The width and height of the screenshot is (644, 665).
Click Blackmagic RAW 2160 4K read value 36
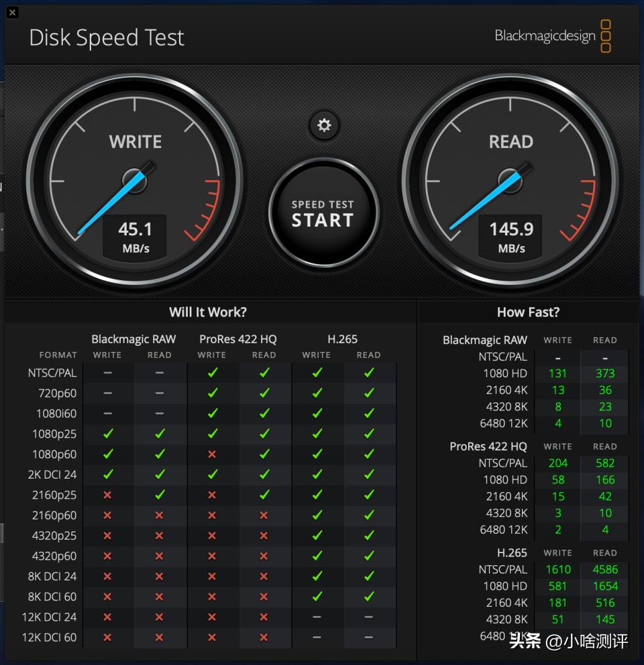tap(605, 390)
